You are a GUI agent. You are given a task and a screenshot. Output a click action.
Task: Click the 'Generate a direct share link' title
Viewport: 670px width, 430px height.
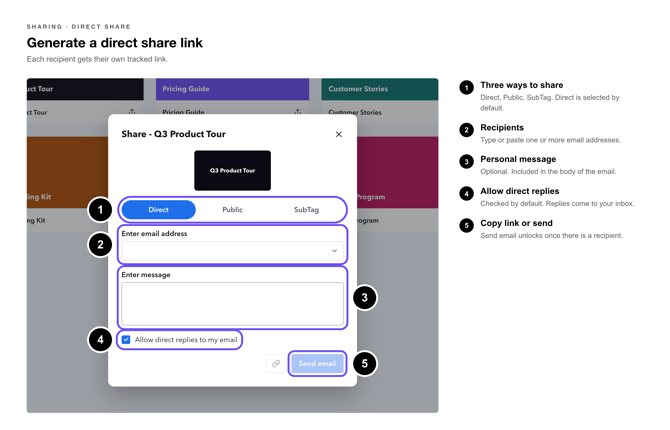pos(115,43)
